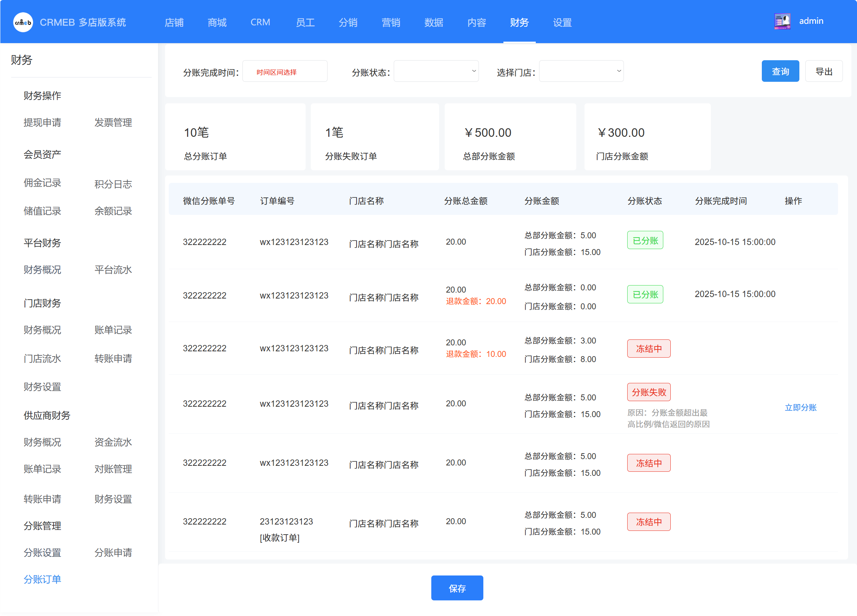This screenshot has height=616, width=857.
Task: Open 提现申请 in sidebar
Action: [42, 122]
